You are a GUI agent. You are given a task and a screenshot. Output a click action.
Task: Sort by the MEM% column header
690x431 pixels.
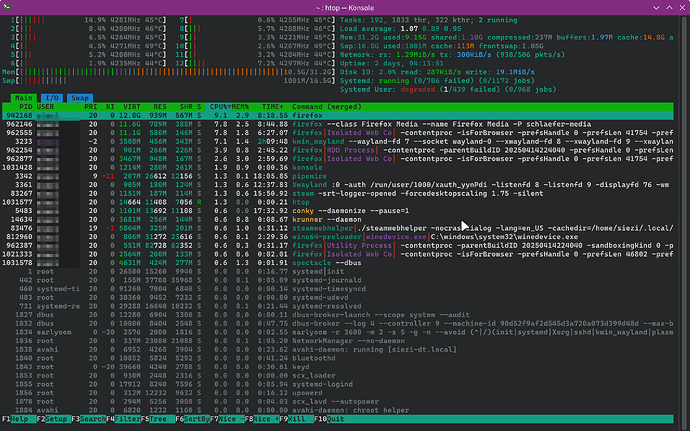coord(240,107)
